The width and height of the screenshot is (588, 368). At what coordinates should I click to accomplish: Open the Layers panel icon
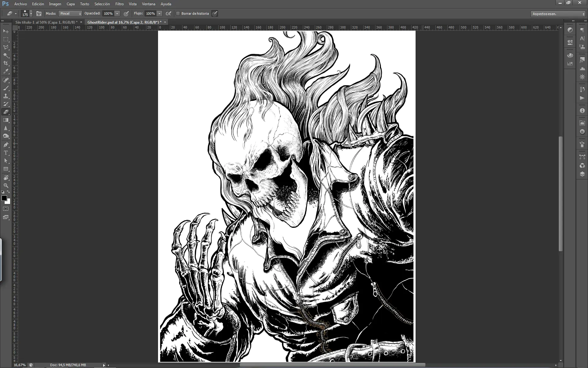[x=582, y=174]
